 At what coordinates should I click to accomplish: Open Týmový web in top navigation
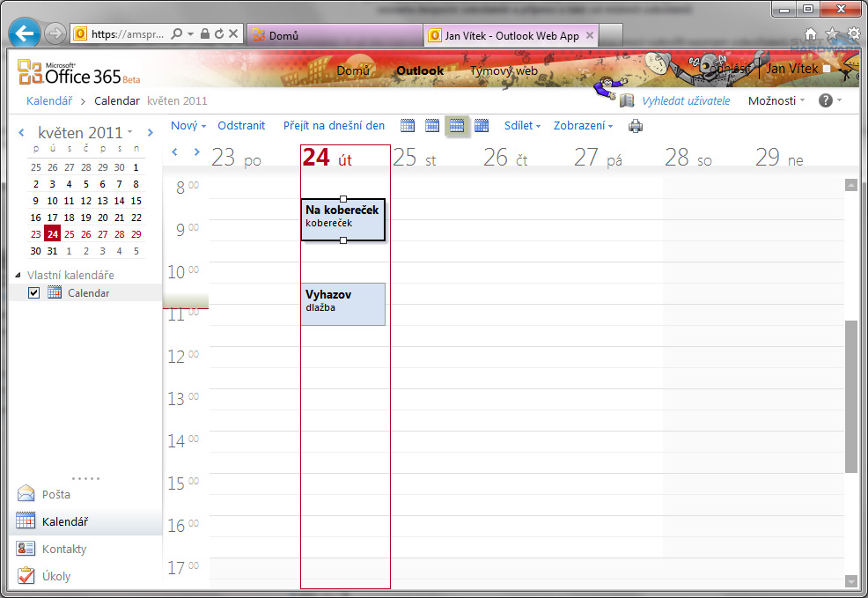(x=504, y=70)
